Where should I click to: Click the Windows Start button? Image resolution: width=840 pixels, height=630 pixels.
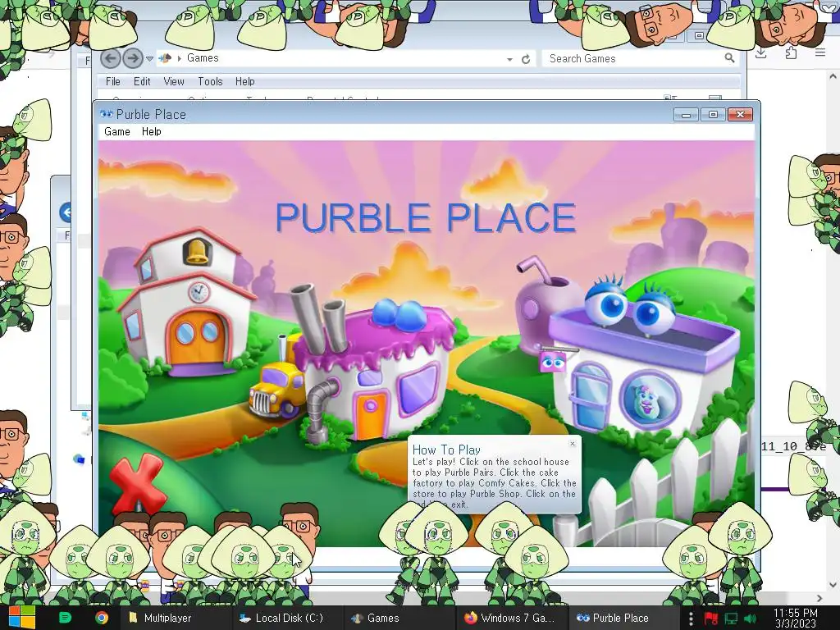click(22, 618)
